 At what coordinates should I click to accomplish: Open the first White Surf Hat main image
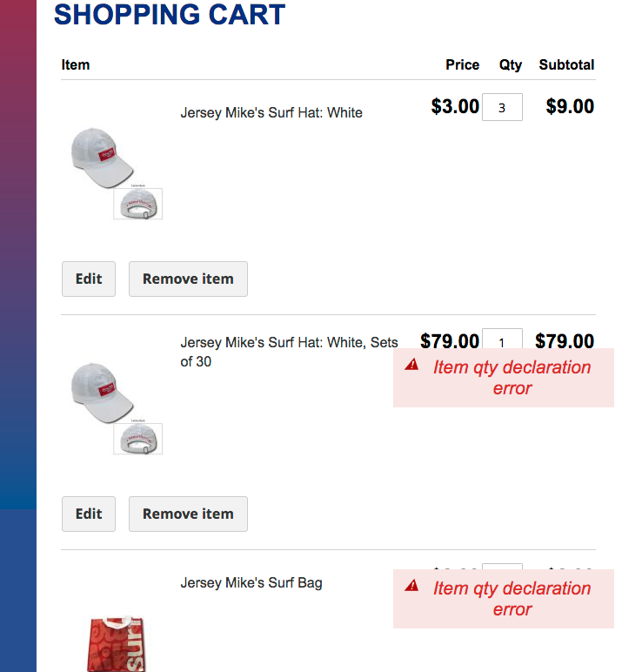pos(99,158)
